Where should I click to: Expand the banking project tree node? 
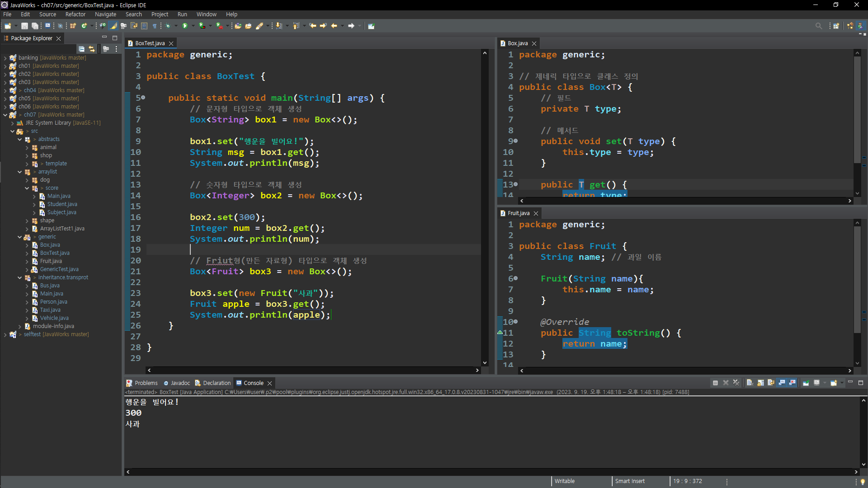click(5, 58)
